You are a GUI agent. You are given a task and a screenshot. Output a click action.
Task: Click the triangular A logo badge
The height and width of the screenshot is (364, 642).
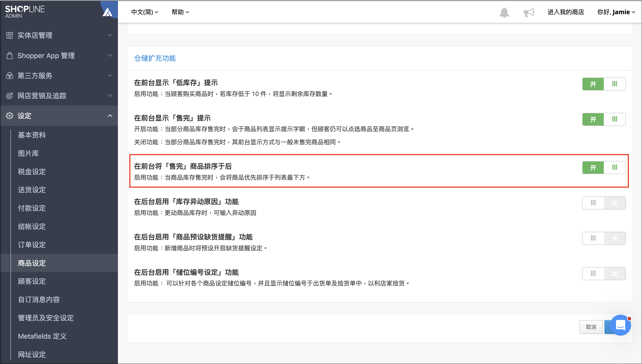click(x=107, y=12)
